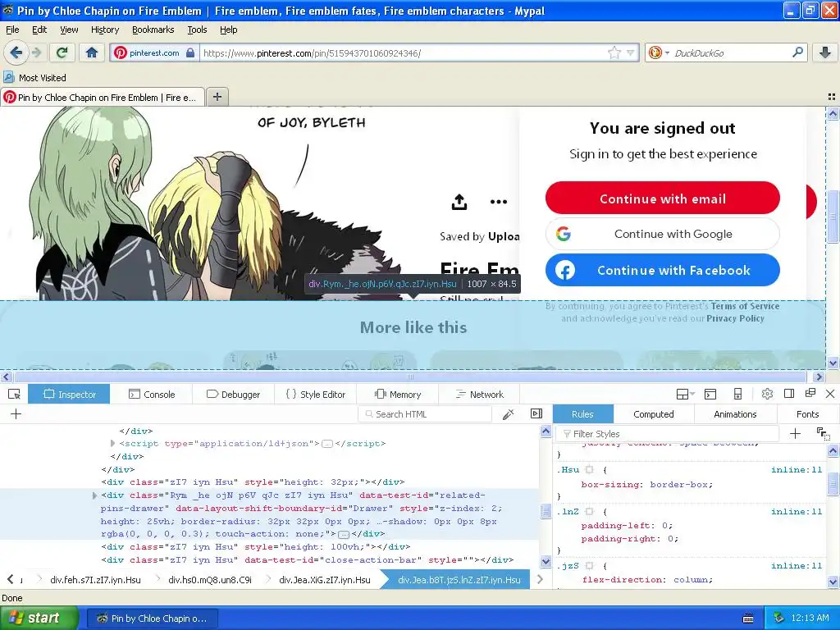Click the Search HTML field
Screen dimensions: 840x630
[424, 414]
